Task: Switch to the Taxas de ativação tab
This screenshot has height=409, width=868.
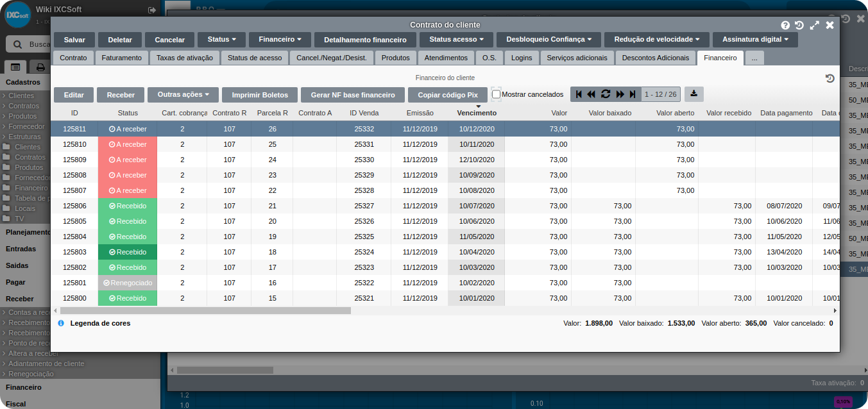Action: coord(185,58)
